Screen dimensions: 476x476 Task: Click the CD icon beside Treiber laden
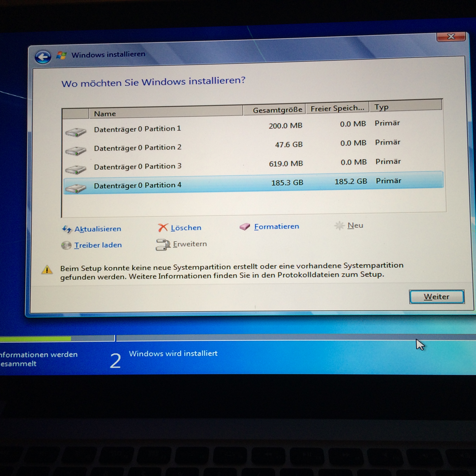click(x=66, y=245)
